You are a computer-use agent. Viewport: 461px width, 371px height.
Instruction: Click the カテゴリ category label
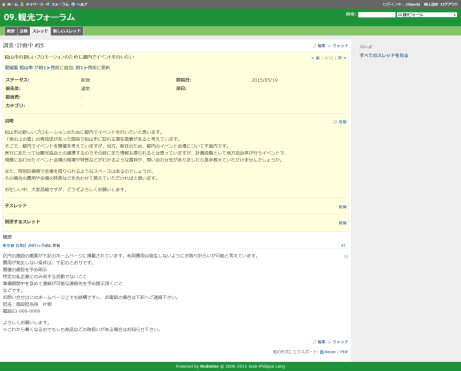[15, 106]
